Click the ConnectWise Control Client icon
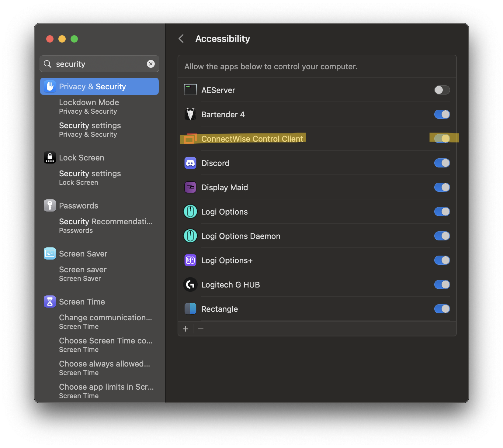This screenshot has width=503, height=448. click(190, 139)
